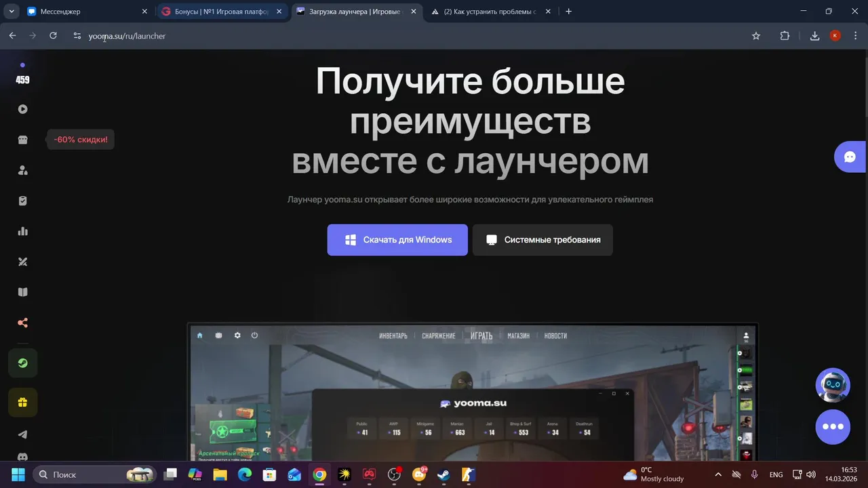The image size is (868, 488).
Task: Switch the ENG input language indicator
Action: (776, 474)
